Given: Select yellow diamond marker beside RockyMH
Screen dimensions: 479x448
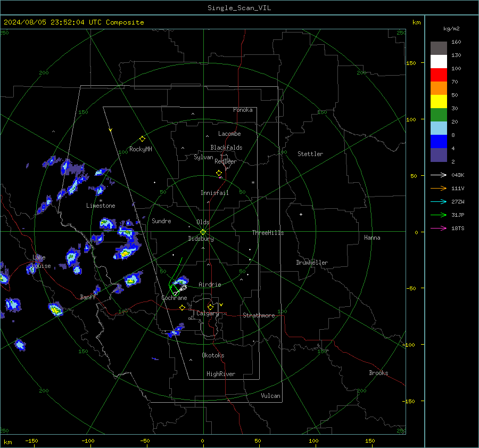Looking at the screenshot, I should click(x=142, y=139).
